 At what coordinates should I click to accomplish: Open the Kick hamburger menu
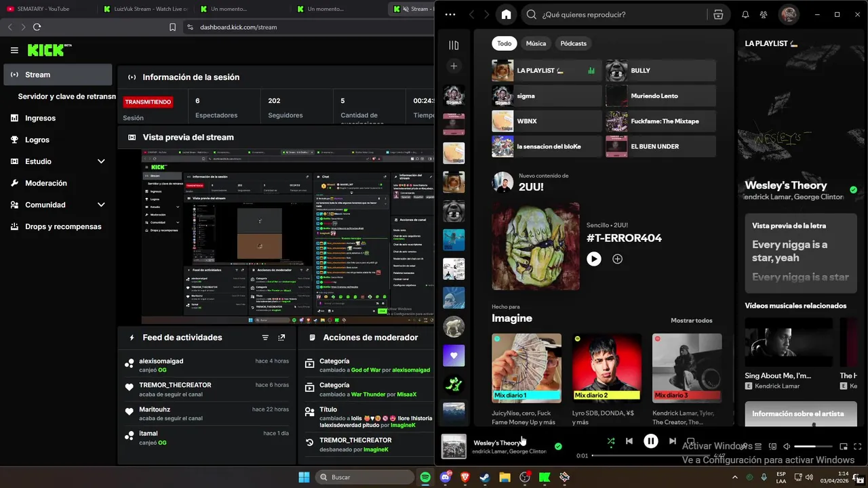[x=14, y=50]
